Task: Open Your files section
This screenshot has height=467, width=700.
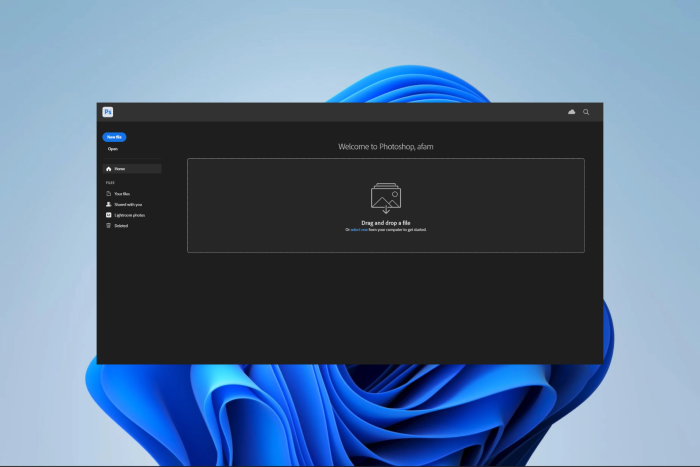Action: pos(122,194)
